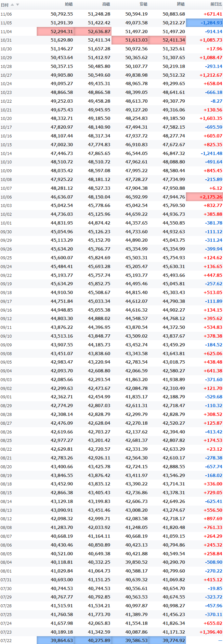The width and height of the screenshot is (223, 644).
Task: Select the close value 43,378.31
Action: point(174,493)
